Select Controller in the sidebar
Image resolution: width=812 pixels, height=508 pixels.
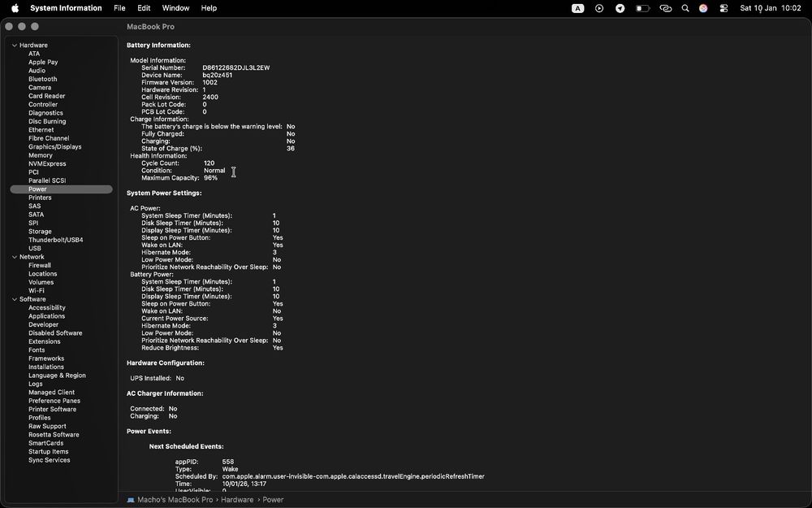[43, 104]
